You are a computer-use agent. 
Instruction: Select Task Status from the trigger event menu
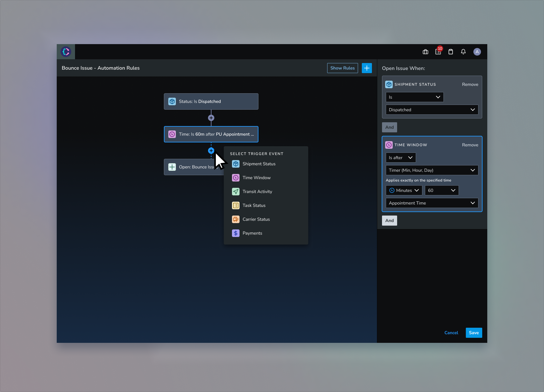point(253,205)
